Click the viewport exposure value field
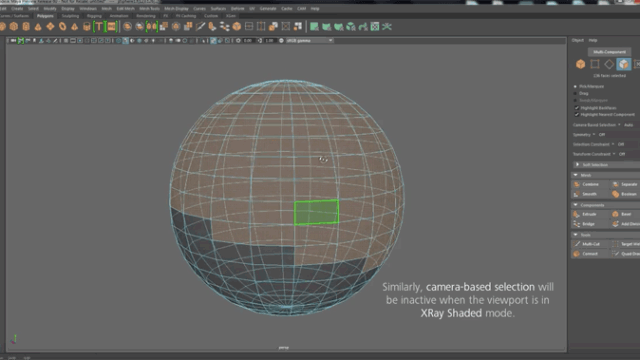 248,40
